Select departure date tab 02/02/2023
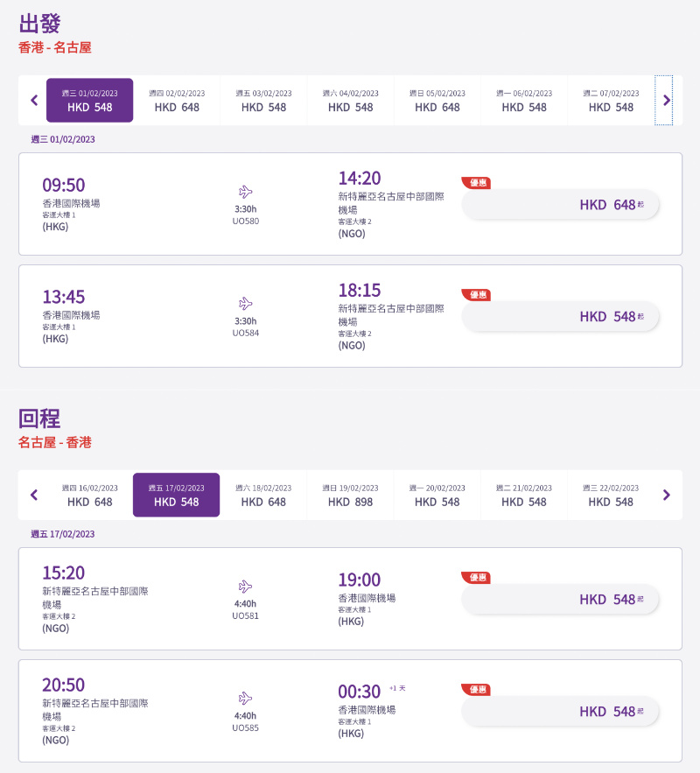 tap(177, 101)
